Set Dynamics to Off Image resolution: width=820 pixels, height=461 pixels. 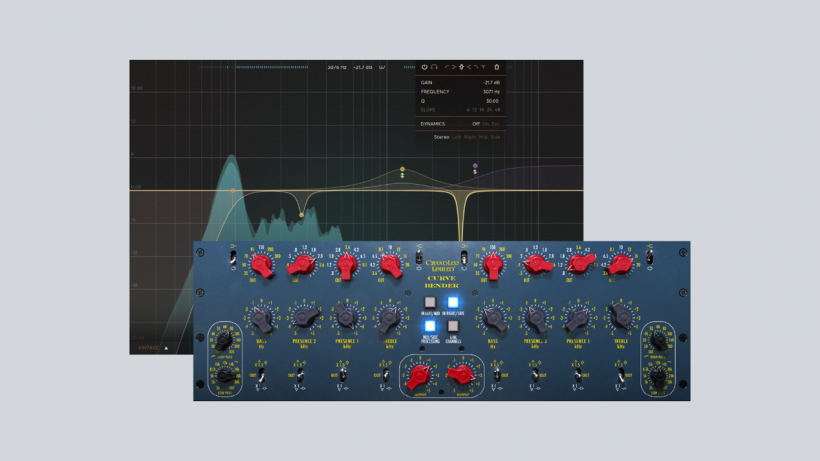pyautogui.click(x=476, y=124)
